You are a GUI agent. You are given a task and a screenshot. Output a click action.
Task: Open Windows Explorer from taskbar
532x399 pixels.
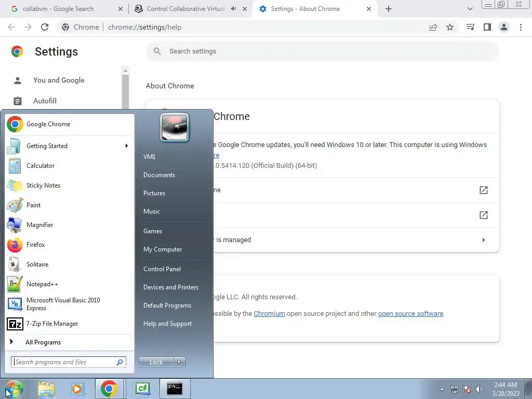click(46, 389)
